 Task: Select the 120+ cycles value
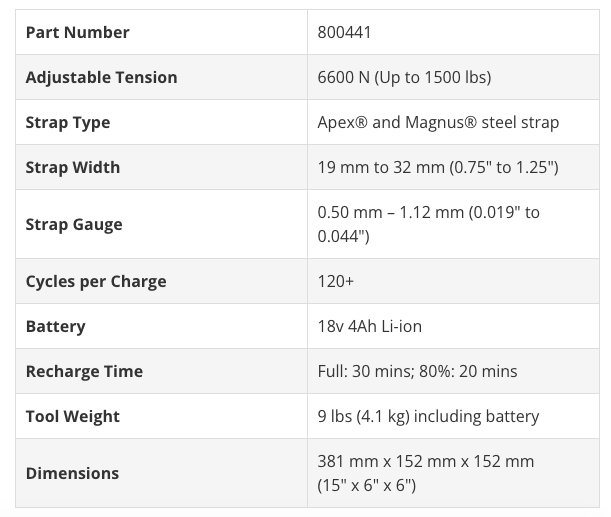336,281
